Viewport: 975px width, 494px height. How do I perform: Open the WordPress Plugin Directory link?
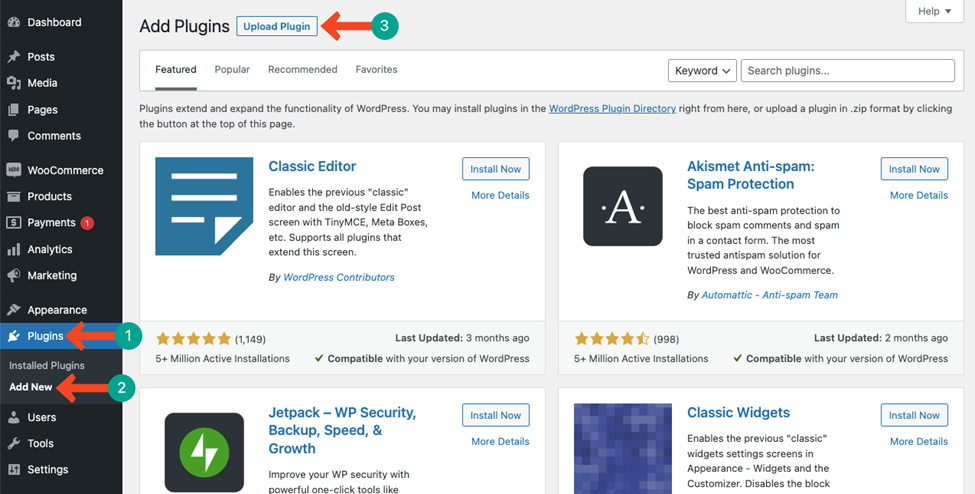tap(612, 108)
